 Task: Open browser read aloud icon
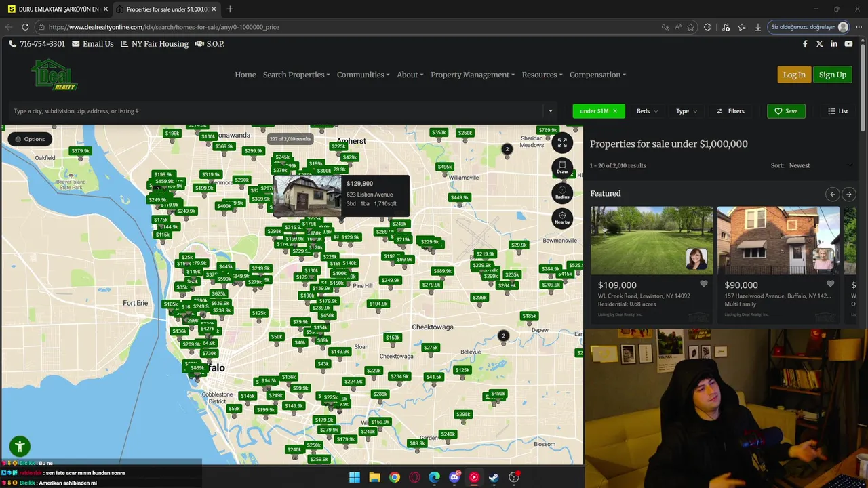click(x=678, y=27)
